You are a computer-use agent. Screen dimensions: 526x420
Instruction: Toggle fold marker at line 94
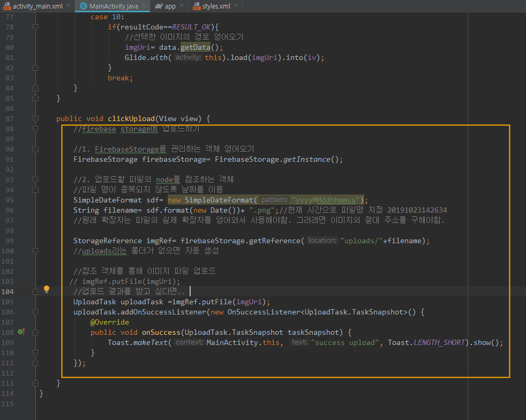coord(35,190)
